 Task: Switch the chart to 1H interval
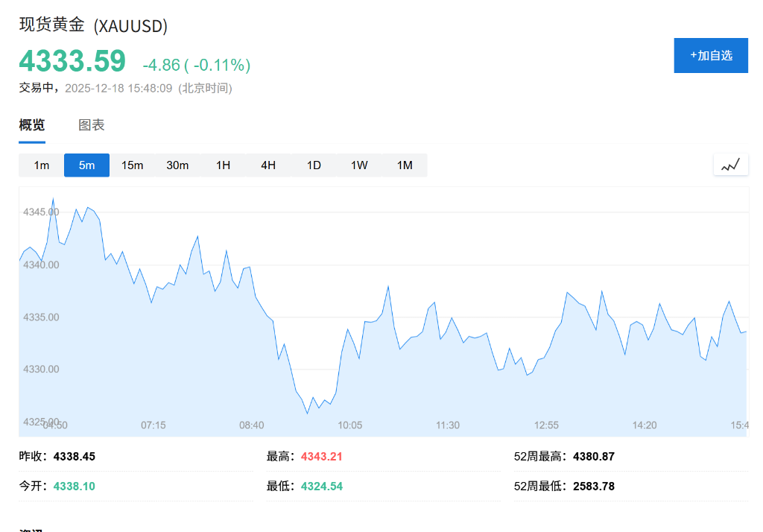tap(223, 165)
